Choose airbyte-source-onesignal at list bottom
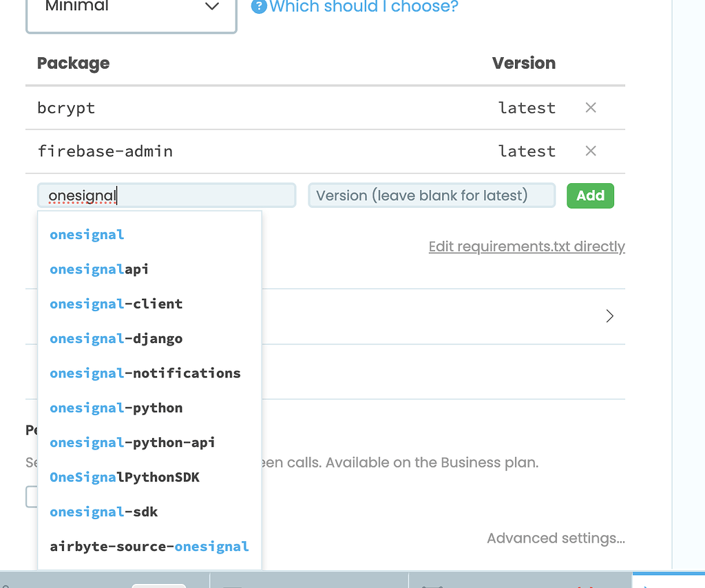This screenshot has height=588, width=705. (149, 547)
